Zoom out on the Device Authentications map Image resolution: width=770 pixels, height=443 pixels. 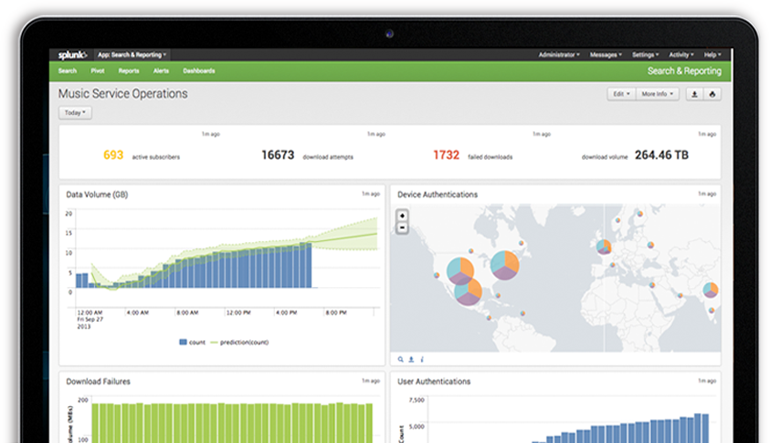[x=402, y=227]
